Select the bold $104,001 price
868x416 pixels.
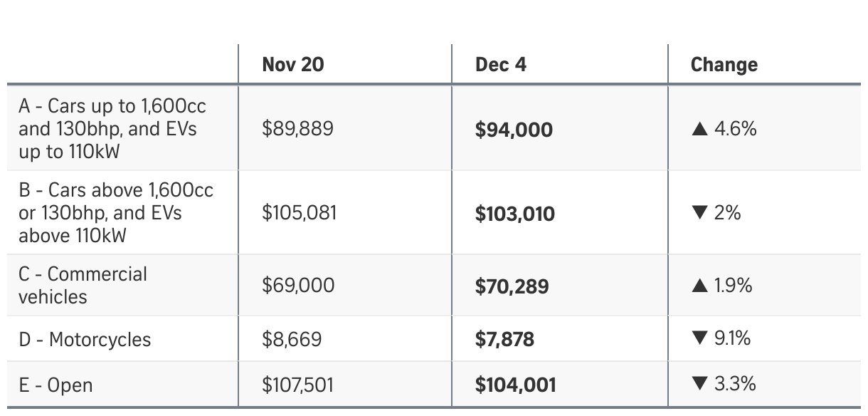(515, 385)
